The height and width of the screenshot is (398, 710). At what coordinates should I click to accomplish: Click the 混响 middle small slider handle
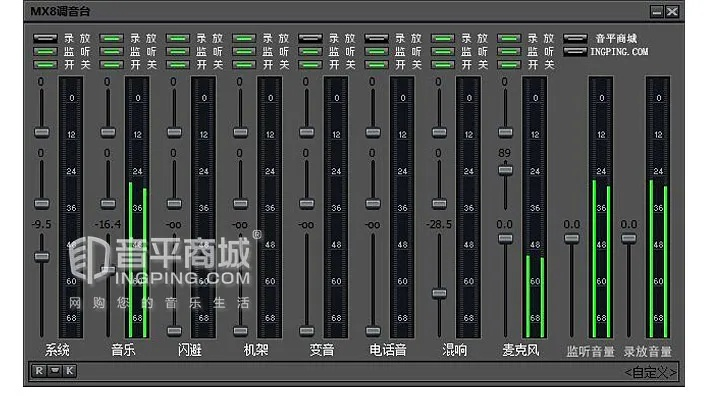click(x=439, y=204)
